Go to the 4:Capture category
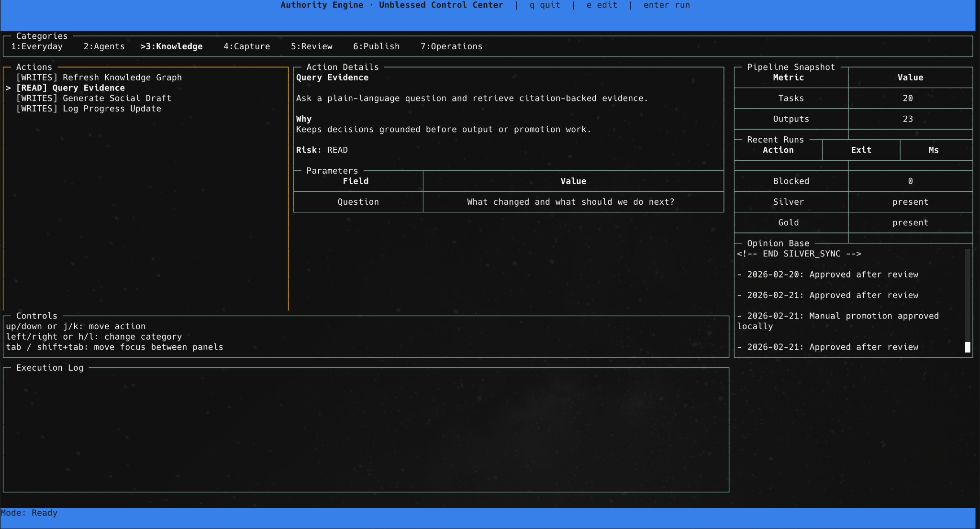The width and height of the screenshot is (980, 529). [246, 46]
